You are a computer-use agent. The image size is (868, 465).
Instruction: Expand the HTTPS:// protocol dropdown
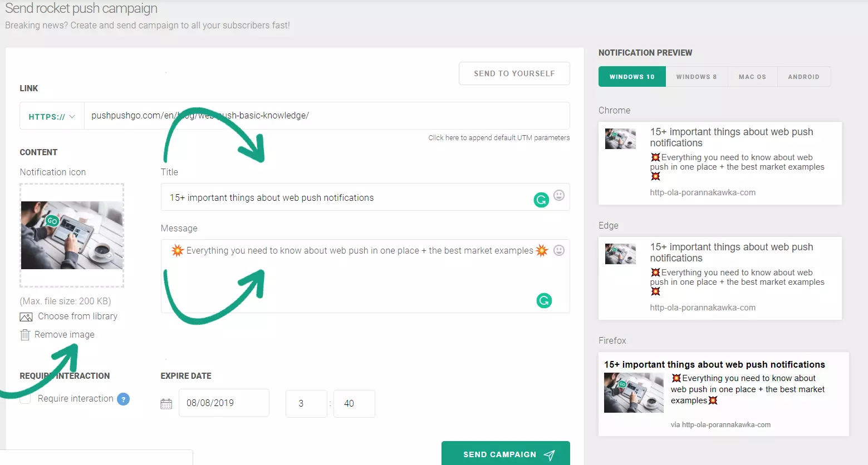pos(52,116)
